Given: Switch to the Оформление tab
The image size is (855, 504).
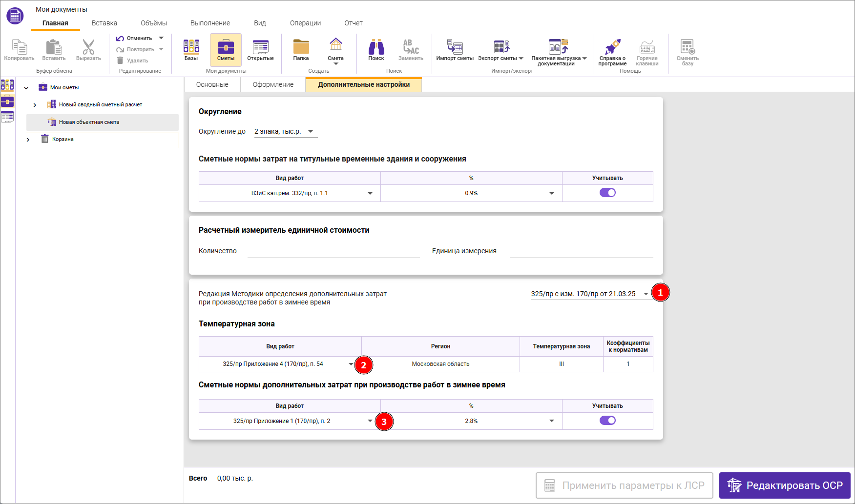Looking at the screenshot, I should [x=273, y=84].
